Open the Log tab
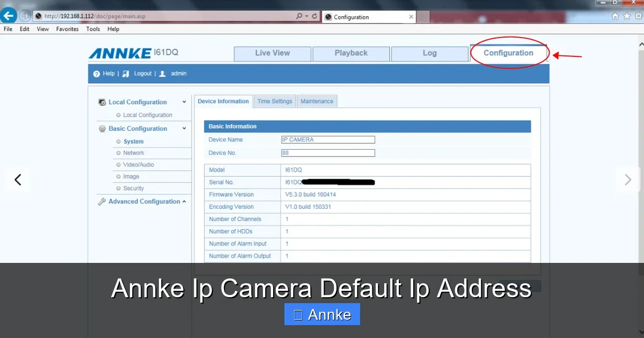Viewport: 644px width, 338px height. pos(430,53)
